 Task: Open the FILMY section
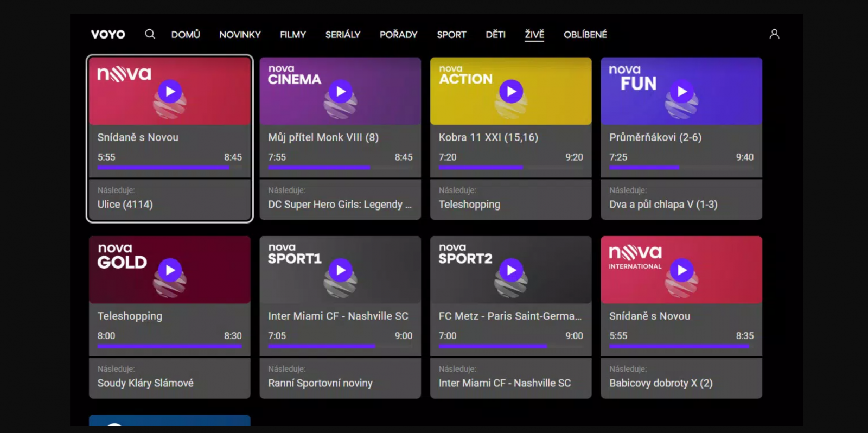293,34
